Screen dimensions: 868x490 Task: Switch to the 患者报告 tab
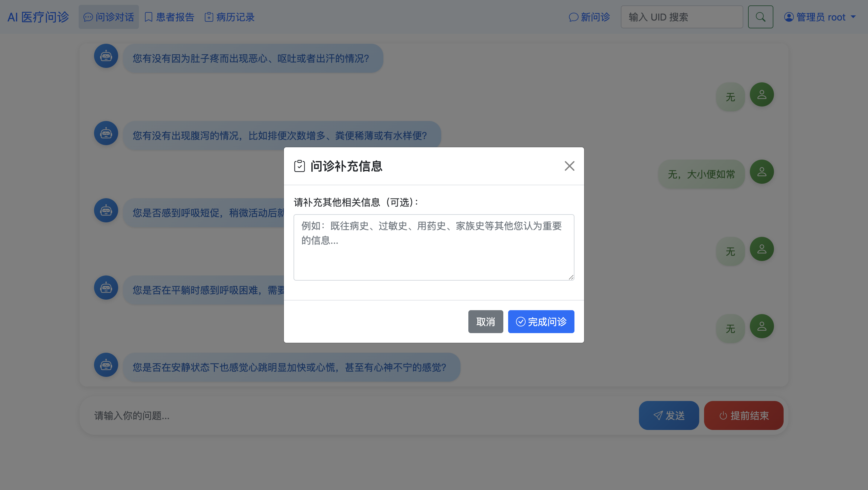tap(169, 17)
